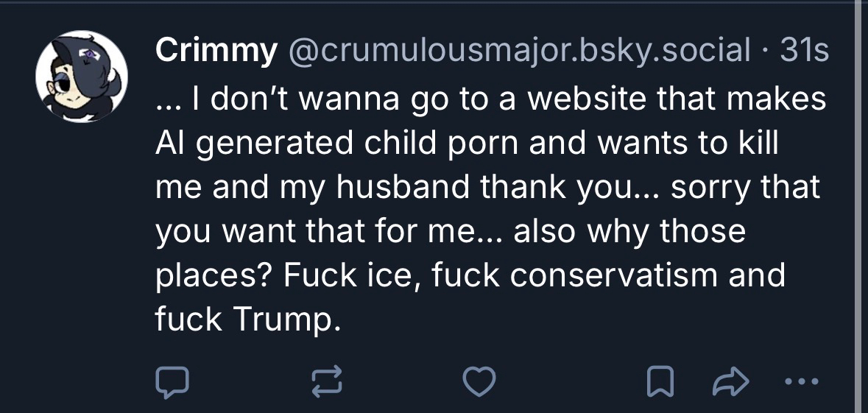
Task: Open the reply composer via speech bubble icon
Action: click(x=174, y=381)
